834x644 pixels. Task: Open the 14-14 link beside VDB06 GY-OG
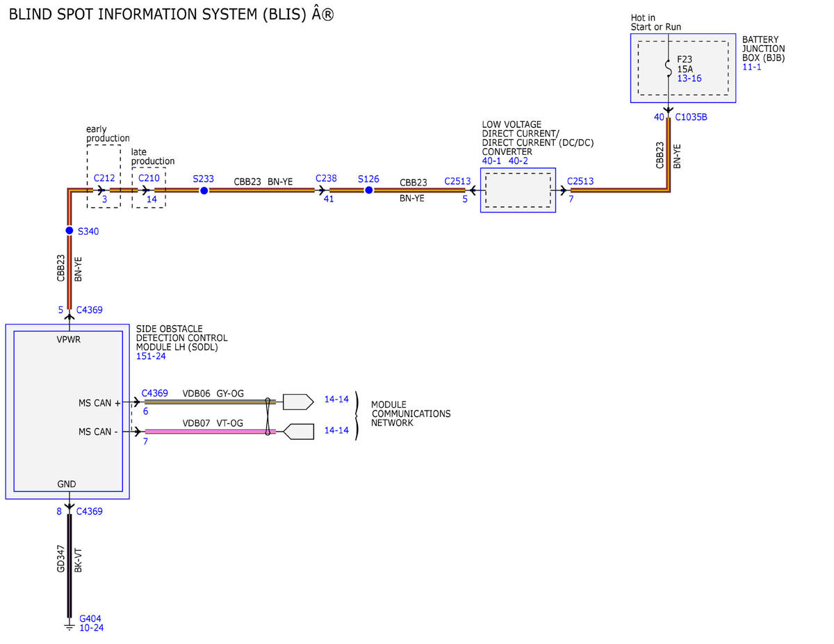tap(336, 399)
